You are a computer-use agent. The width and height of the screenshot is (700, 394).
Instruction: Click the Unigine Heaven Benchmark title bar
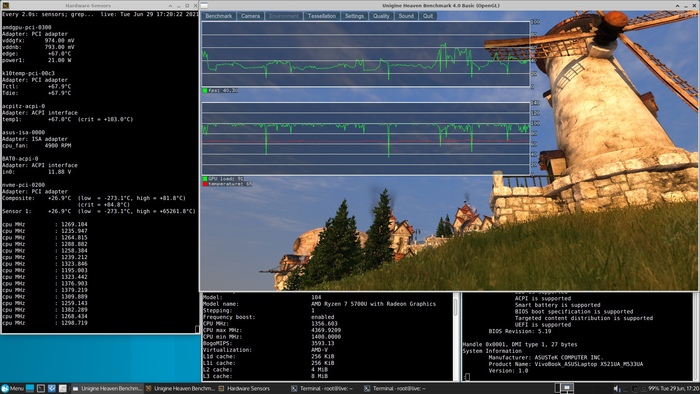click(441, 5)
